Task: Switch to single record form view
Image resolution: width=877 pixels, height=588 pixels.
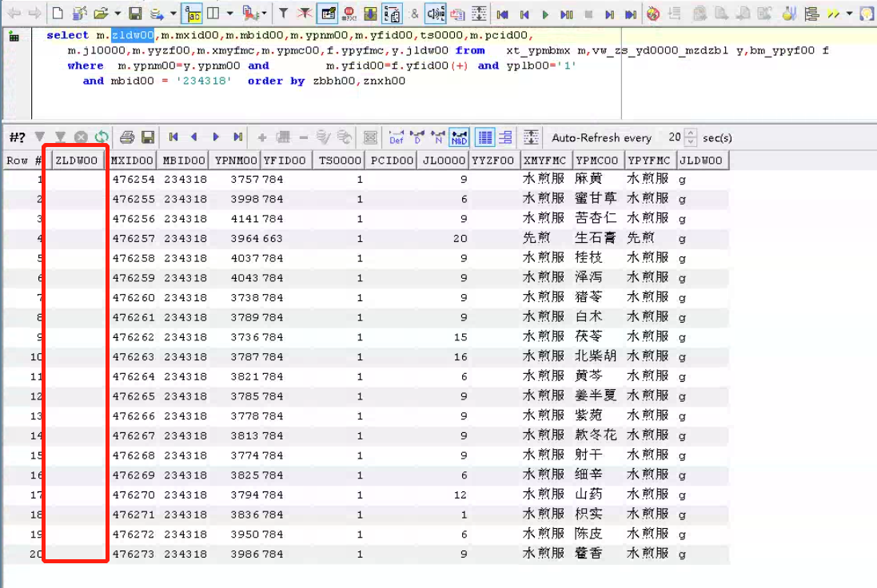Action: (x=505, y=137)
